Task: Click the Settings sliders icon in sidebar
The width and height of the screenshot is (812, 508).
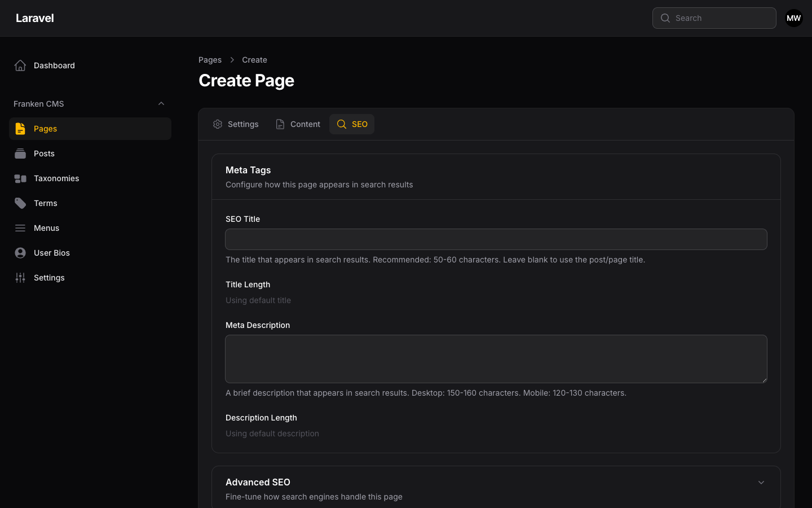Action: point(20,277)
